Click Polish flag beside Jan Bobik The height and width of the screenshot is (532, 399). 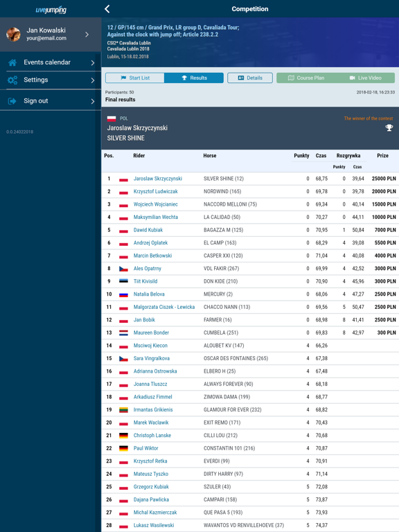pos(123,320)
